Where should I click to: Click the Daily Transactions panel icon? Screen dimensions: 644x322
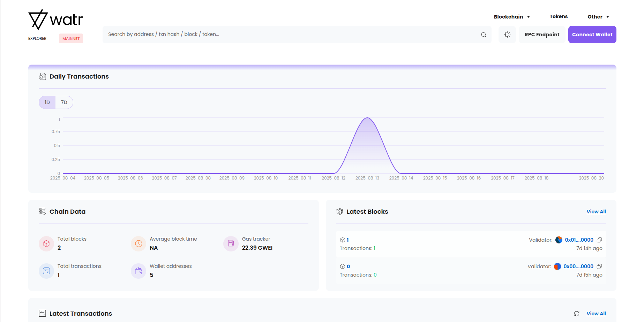pos(42,76)
